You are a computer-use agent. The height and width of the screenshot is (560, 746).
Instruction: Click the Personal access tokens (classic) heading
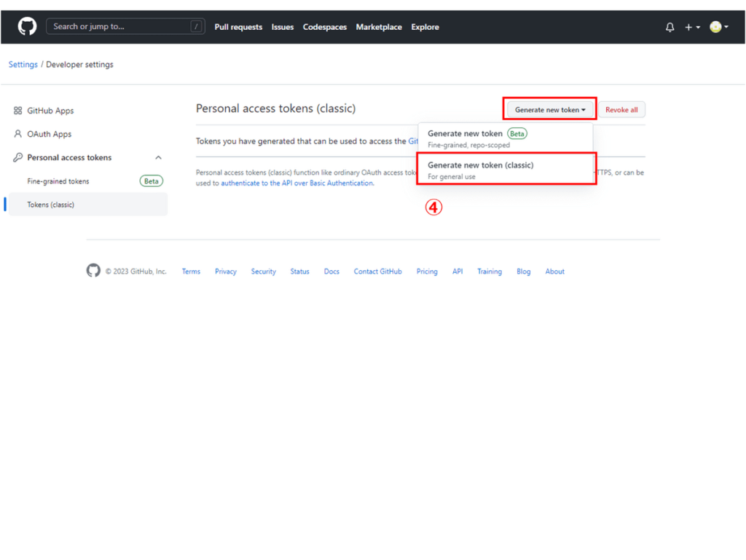(276, 109)
